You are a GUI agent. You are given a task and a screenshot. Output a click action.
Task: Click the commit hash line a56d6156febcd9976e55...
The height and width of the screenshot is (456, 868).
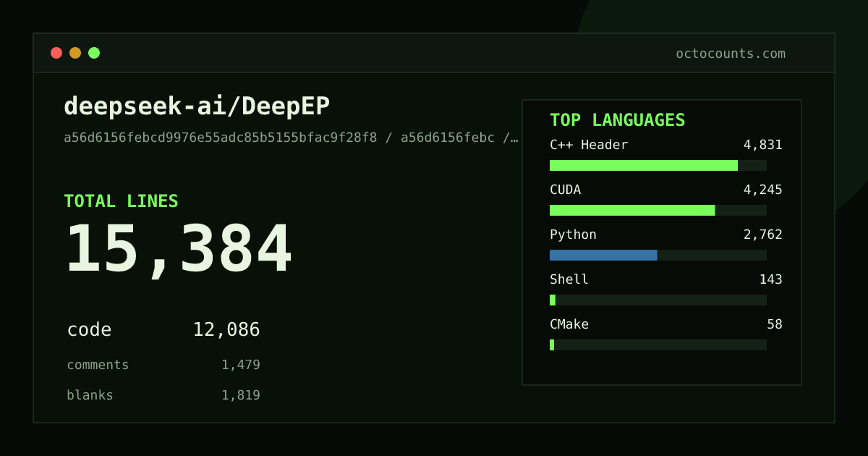[x=291, y=138]
